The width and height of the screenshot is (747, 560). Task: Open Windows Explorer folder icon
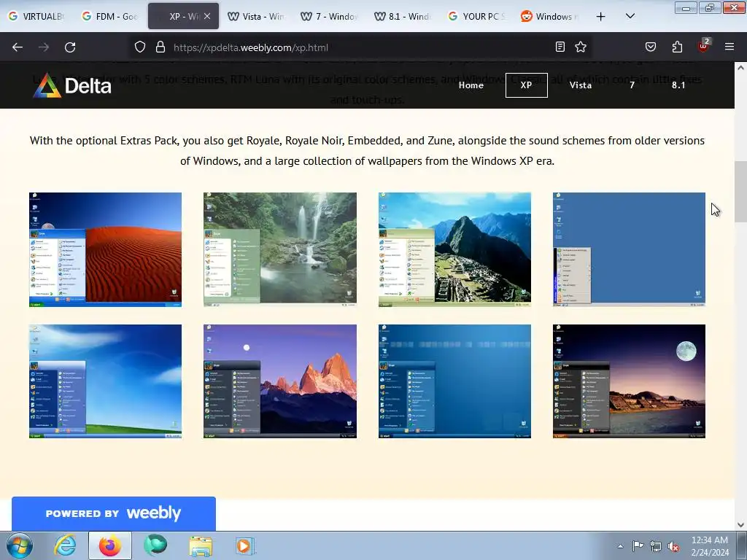click(201, 545)
